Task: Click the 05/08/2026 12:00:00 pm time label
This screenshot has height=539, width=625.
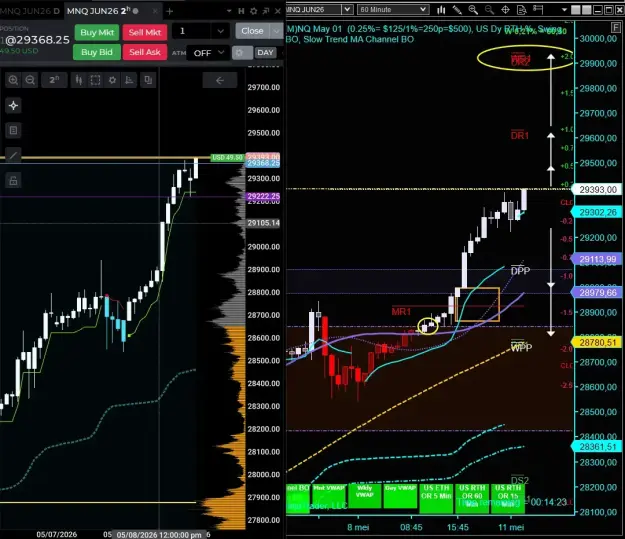Action: [x=159, y=535]
